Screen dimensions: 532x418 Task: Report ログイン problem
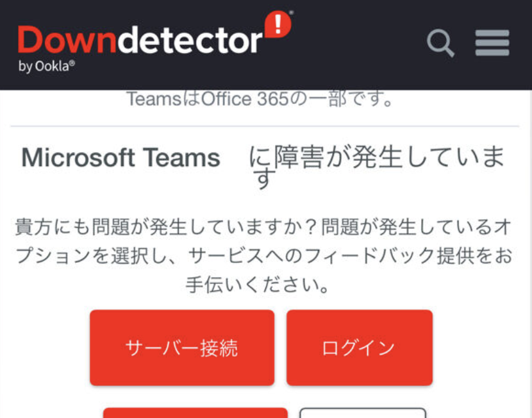[360, 347]
